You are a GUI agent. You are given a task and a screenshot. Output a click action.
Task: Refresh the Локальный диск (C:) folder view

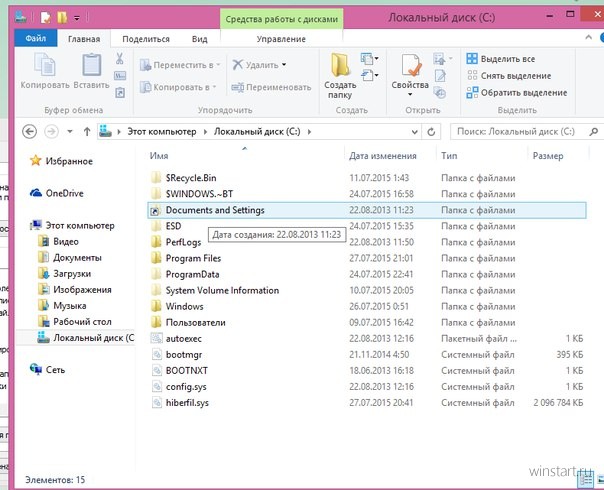431,132
